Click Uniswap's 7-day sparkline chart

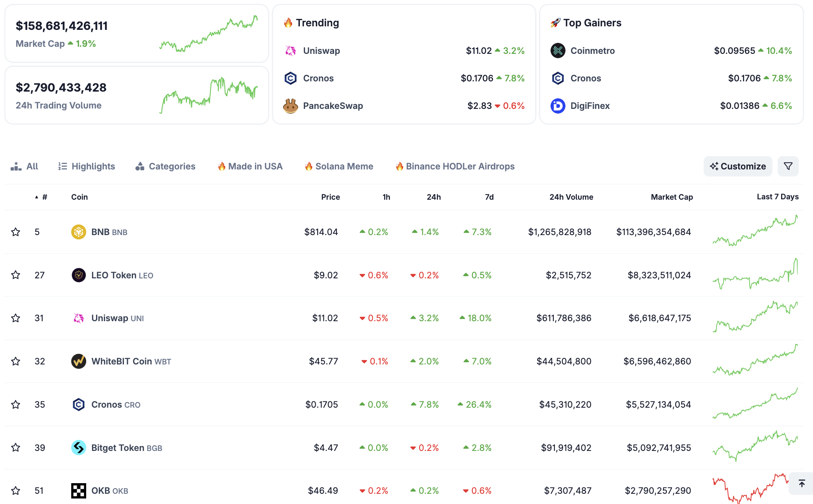click(x=755, y=317)
